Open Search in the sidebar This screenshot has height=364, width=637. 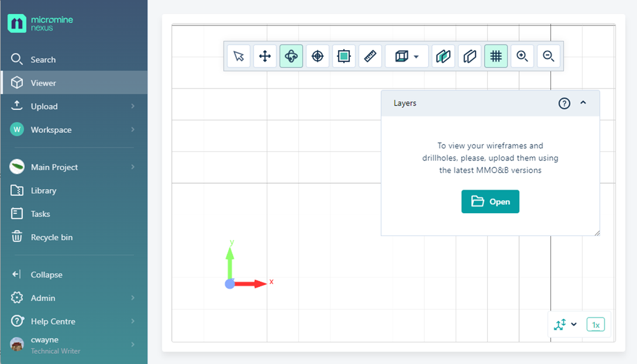point(74,59)
